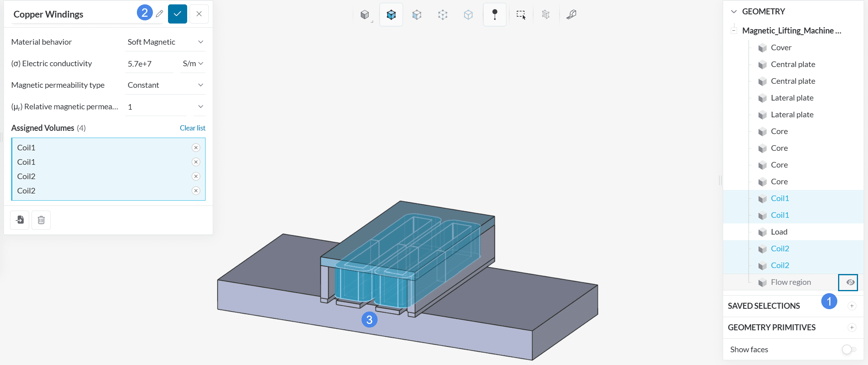868x365 pixels.
Task: Switch to face selection mode
Action: 417,15
